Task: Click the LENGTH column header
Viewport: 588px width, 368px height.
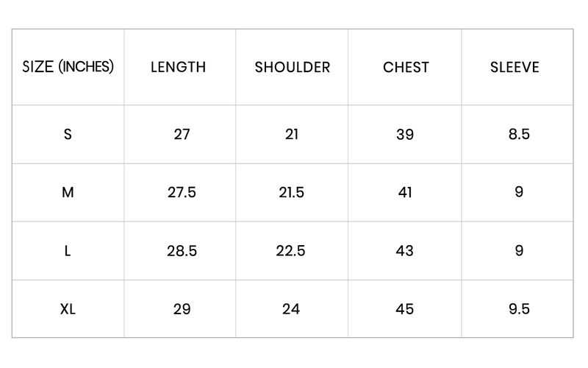Action: tap(179, 67)
